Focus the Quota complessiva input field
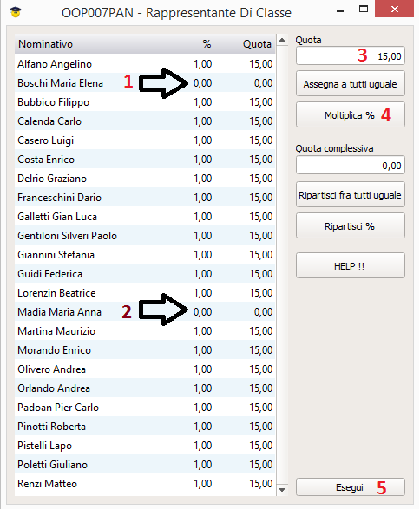Screen dimensions: 420x509 tap(351, 166)
